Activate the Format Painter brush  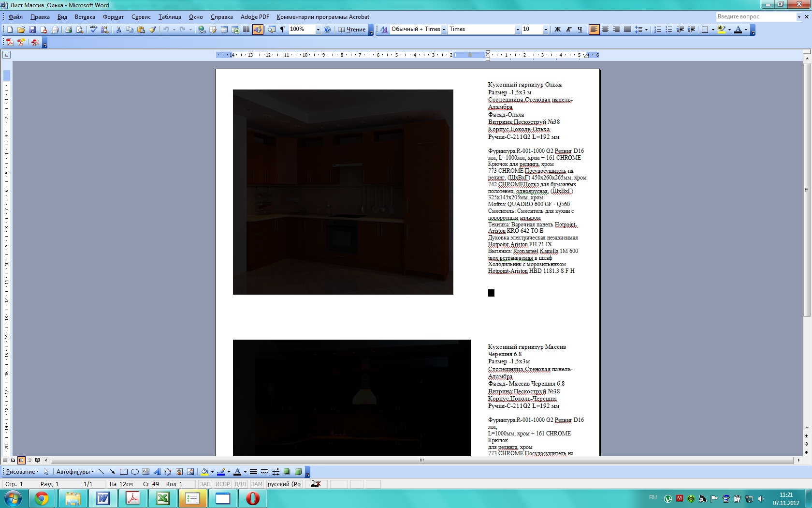(x=152, y=30)
